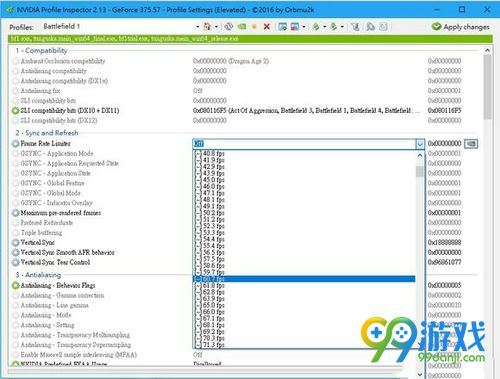This screenshot has height=379, width=500.
Task: Open the import profiles dropdown arrow
Action: (342, 26)
